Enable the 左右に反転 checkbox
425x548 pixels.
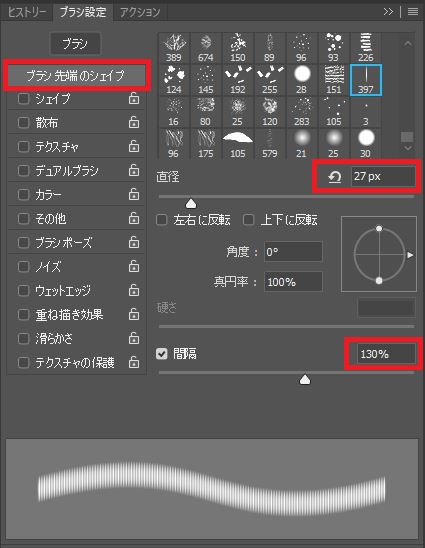161,220
